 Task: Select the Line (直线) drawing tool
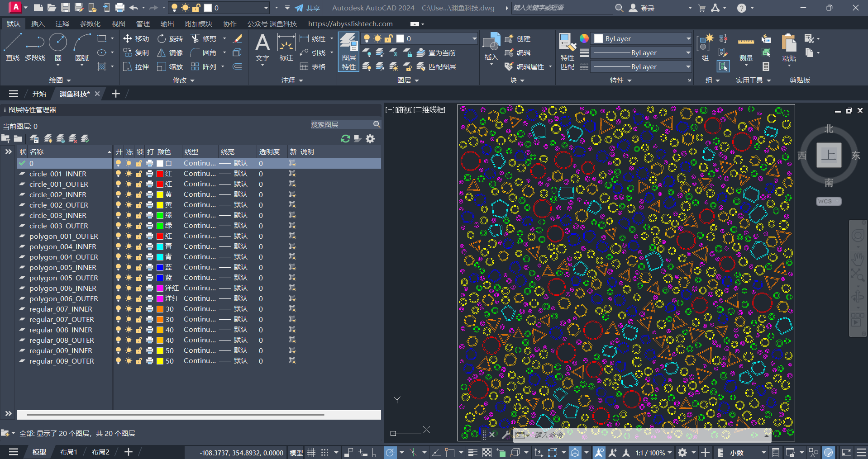(12, 47)
